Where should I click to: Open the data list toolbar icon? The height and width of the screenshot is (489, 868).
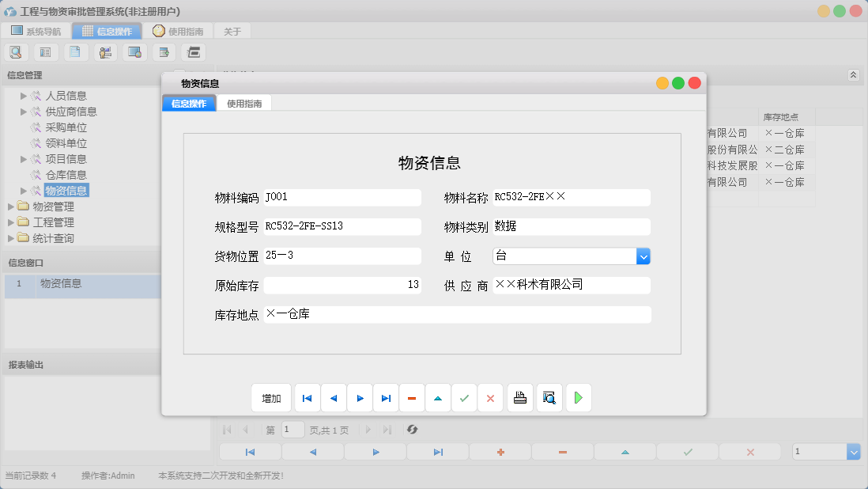tap(45, 51)
